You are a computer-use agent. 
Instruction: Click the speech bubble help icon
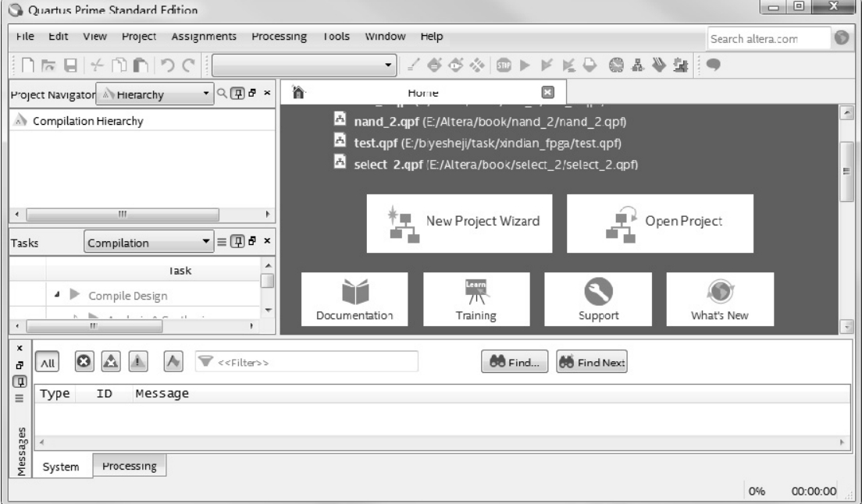click(713, 65)
